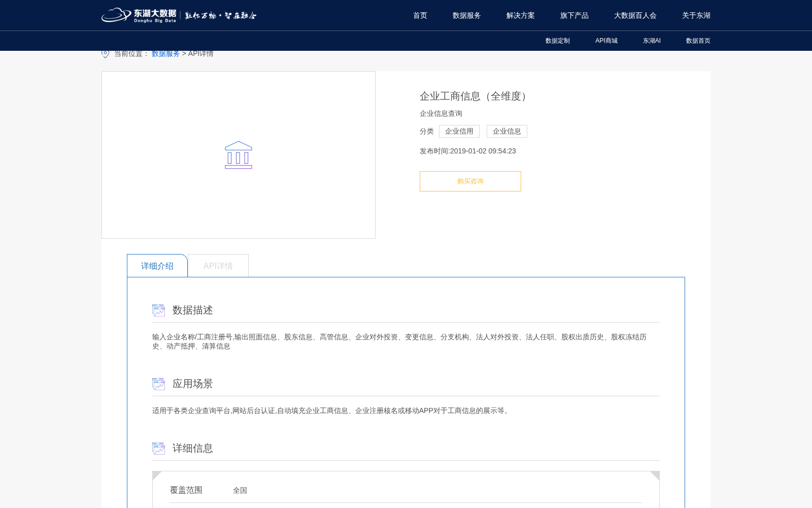Click the 购买咨询 button
Screen dimensions: 812x508
click(470, 181)
